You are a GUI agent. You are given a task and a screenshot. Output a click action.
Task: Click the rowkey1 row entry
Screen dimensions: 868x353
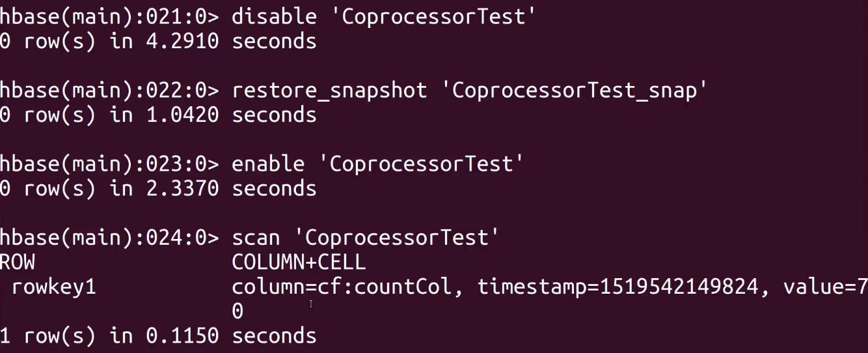click(x=53, y=287)
